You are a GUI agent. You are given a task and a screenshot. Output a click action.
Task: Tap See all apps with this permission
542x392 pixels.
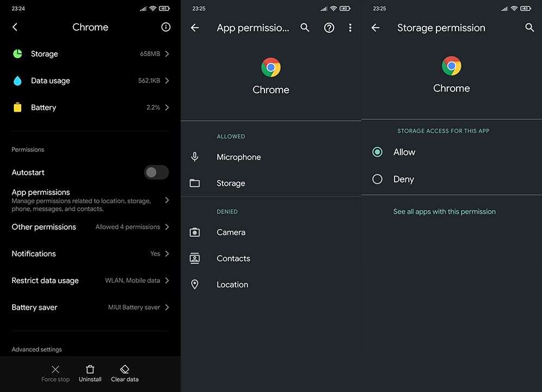coord(444,211)
